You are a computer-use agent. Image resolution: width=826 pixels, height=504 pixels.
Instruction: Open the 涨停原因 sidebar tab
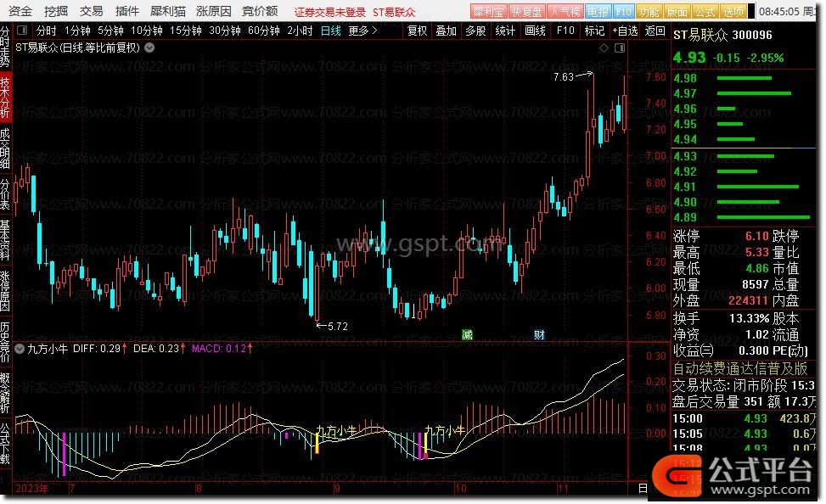5,290
